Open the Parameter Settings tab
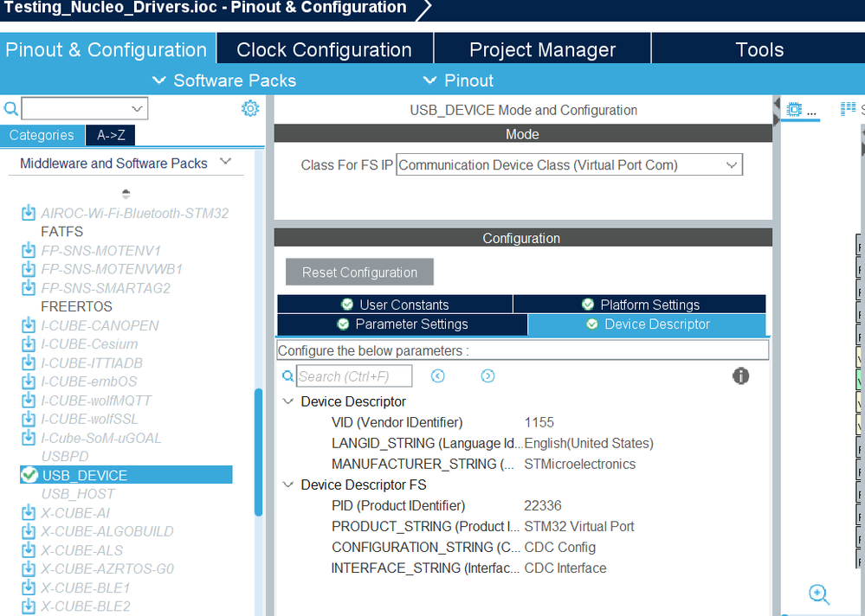Viewport: 865px width, 616px height. click(x=403, y=324)
